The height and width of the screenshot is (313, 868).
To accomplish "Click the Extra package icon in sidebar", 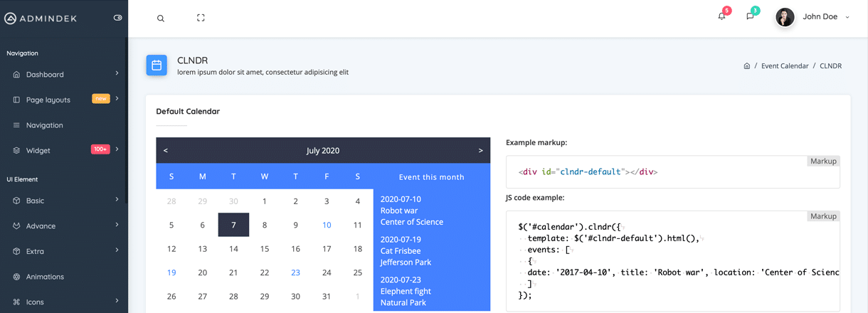I will [16, 252].
